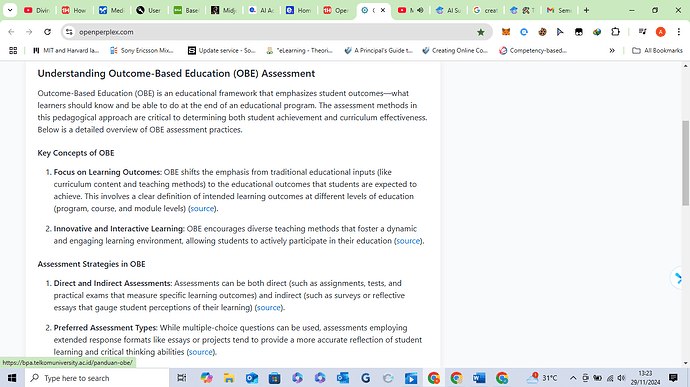Open the Chrome profile avatar

[x=661, y=32]
